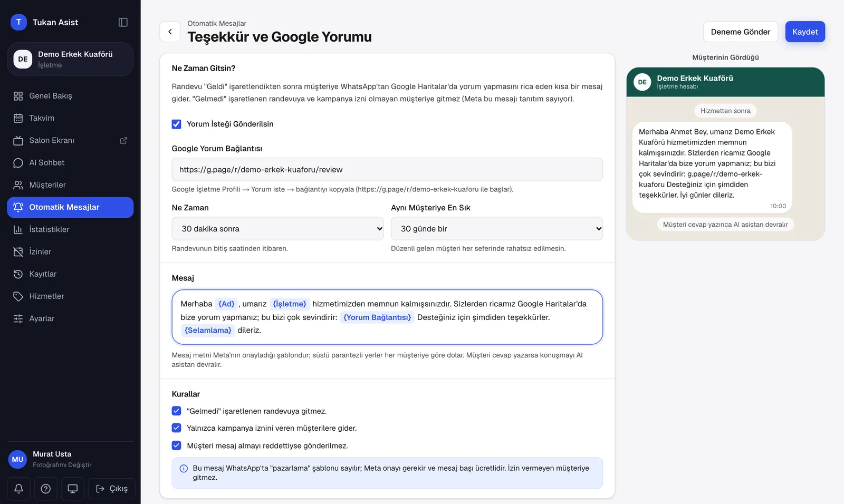Click the Otomatik Mesajlar breadcrumb
Screen dimensions: 844x504
click(217, 23)
